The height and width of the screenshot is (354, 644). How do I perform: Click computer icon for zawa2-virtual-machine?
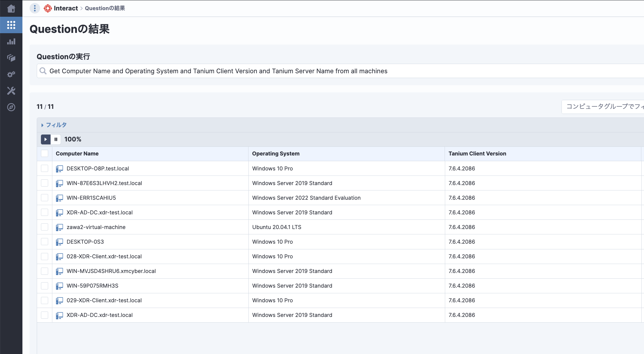[59, 227]
